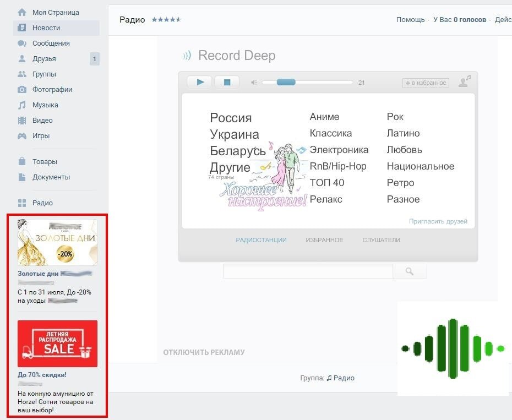
Task: Open Моя Страница in the sidebar
Action: click(x=56, y=13)
